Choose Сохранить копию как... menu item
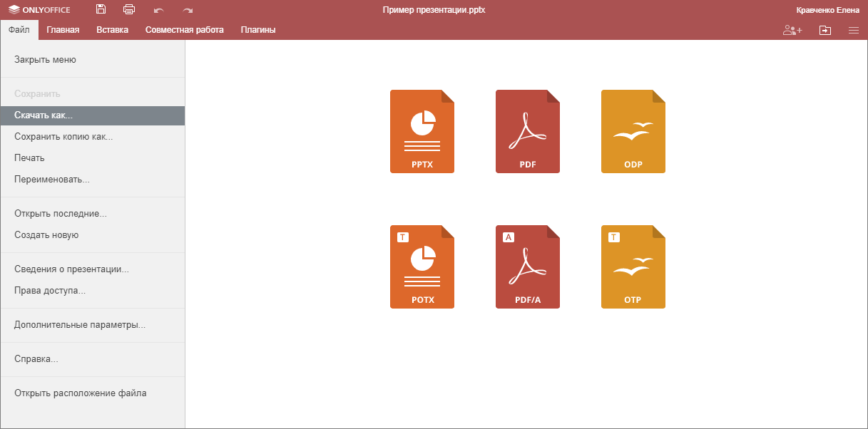The height and width of the screenshot is (429, 868). point(63,137)
